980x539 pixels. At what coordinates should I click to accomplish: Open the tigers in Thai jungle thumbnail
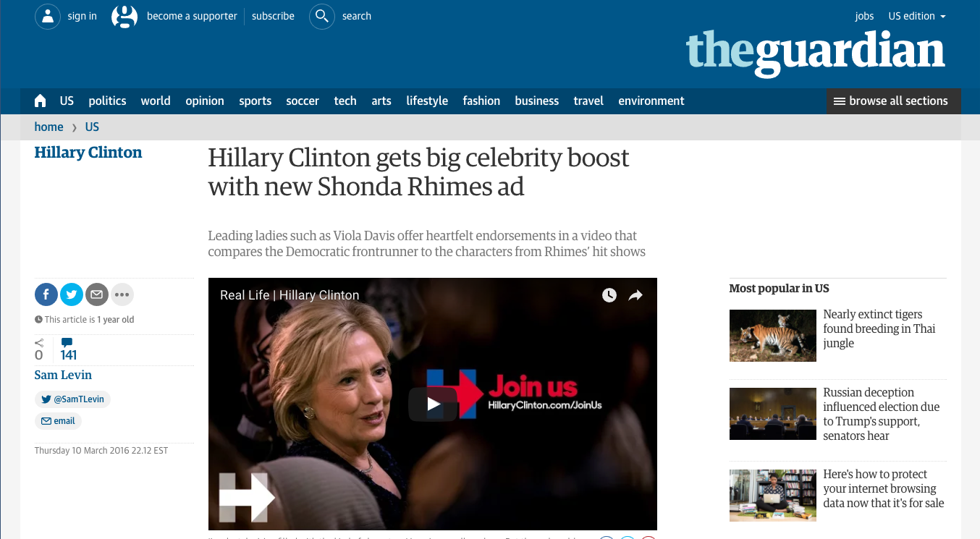point(772,336)
